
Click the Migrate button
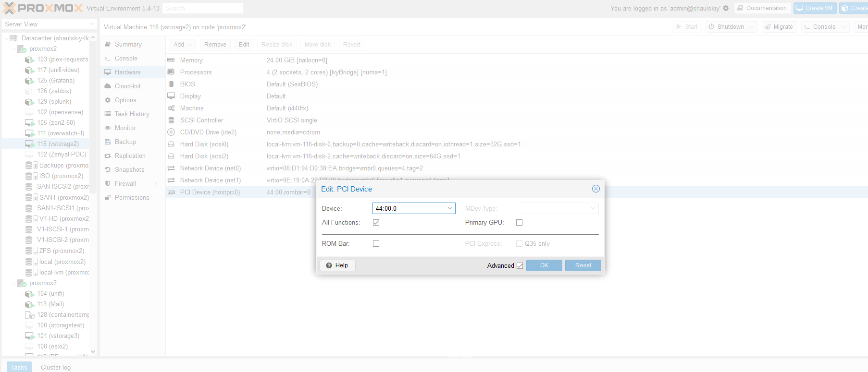(x=779, y=27)
